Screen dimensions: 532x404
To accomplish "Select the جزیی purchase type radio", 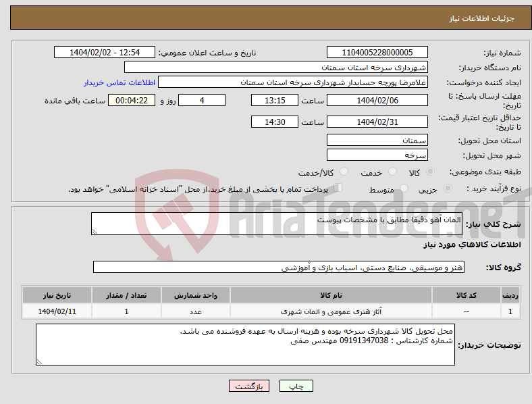I will [x=448, y=188].
